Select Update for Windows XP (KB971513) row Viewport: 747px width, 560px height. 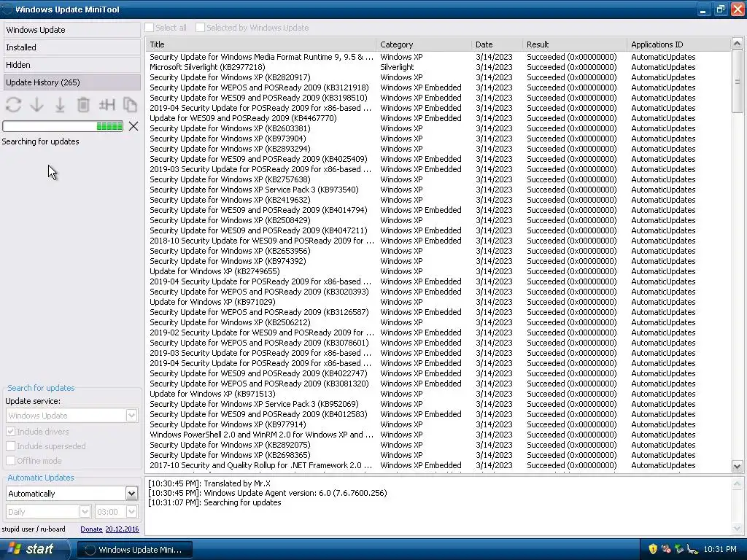click(438, 394)
